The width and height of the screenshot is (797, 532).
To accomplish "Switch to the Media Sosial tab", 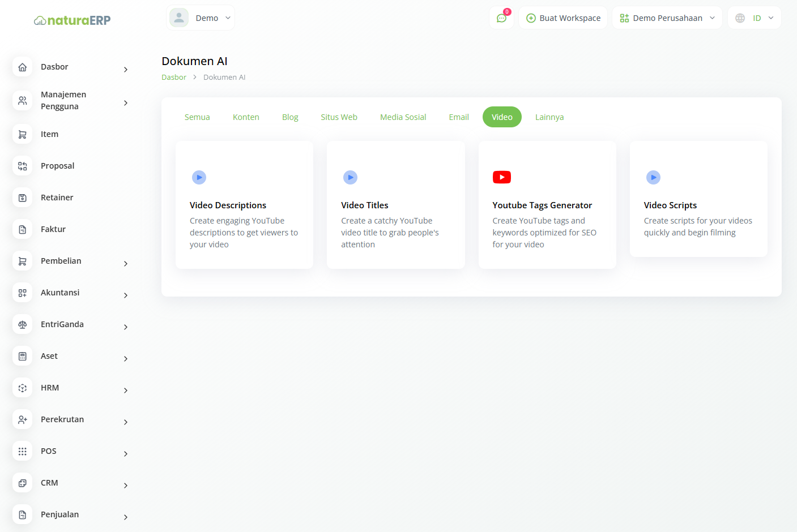I will coord(403,117).
